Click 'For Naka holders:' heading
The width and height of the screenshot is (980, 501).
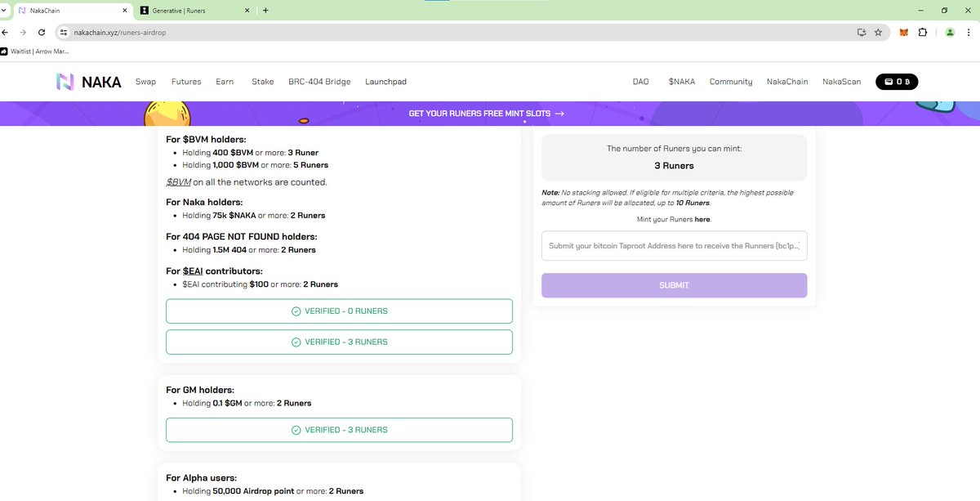click(204, 202)
